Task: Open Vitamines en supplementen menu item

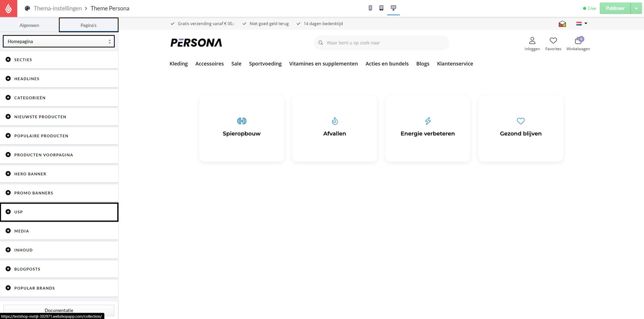Action: [324, 63]
